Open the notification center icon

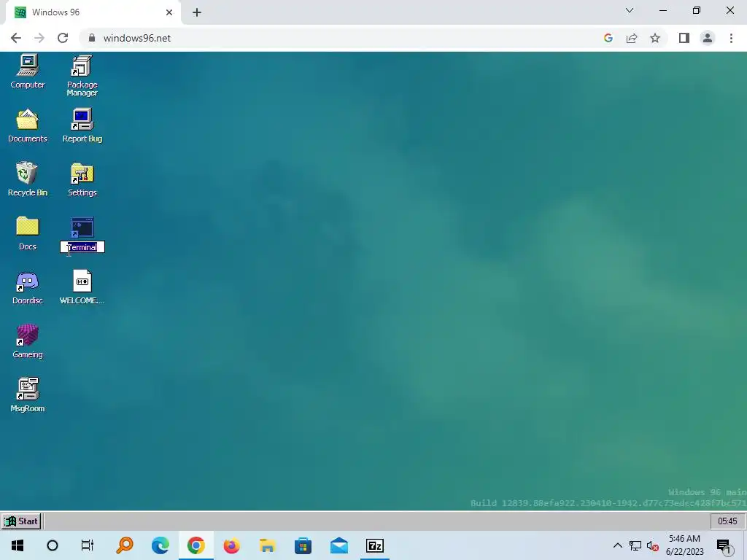724,545
